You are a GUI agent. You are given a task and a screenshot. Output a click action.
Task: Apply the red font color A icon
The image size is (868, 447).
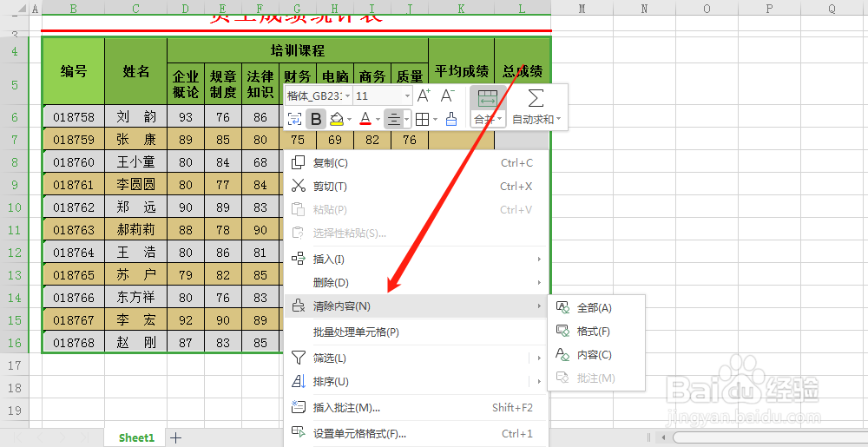(x=365, y=119)
